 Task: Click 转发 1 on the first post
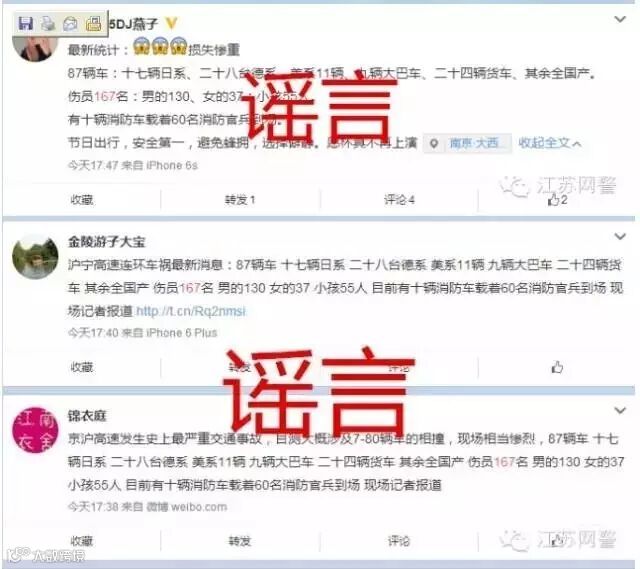pos(240,200)
